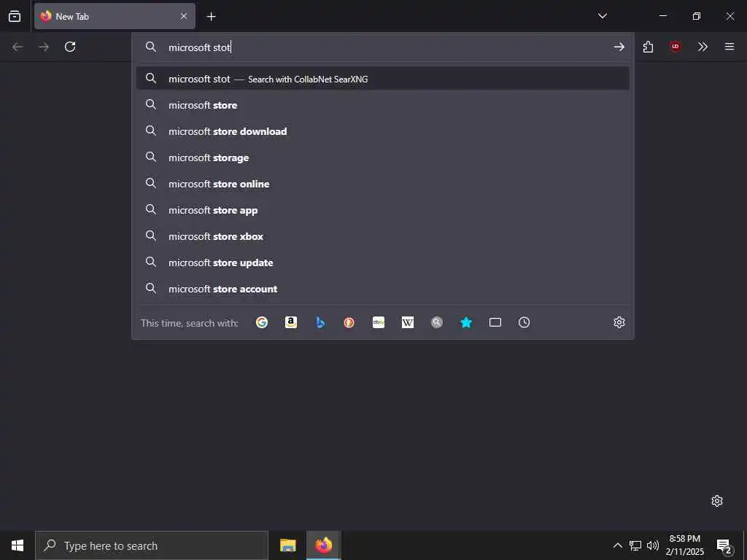Open File Explorer from the taskbar
The width and height of the screenshot is (747, 560).
pos(287,545)
